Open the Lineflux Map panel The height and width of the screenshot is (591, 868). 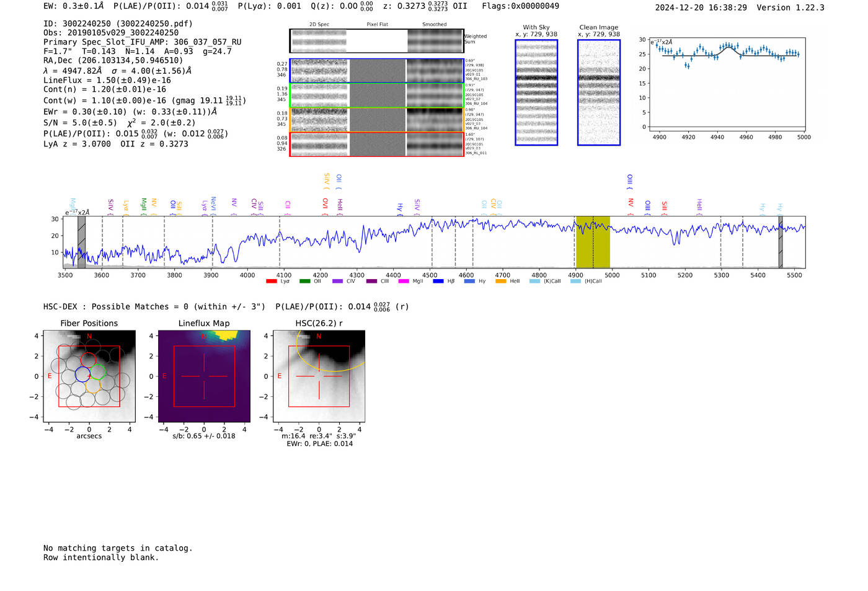[204, 376]
